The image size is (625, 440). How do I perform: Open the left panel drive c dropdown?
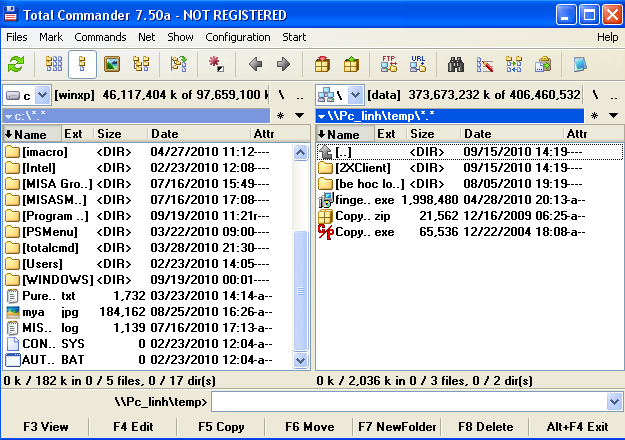coord(42,95)
